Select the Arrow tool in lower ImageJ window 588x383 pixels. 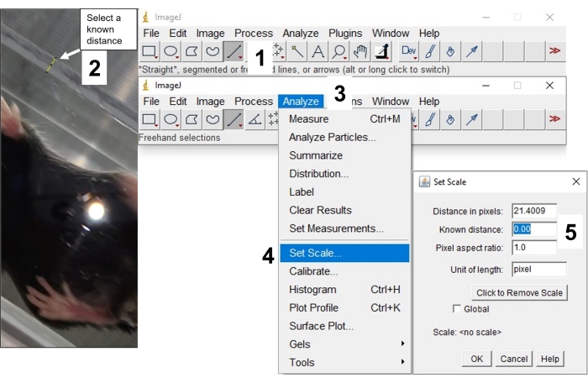pos(472,119)
